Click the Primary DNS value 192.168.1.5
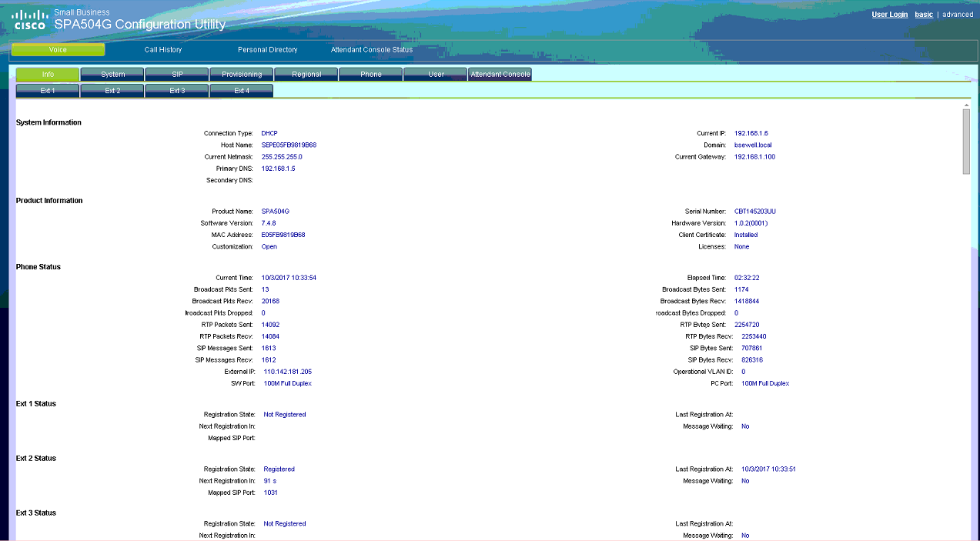This screenshot has height=541, width=980. point(278,169)
